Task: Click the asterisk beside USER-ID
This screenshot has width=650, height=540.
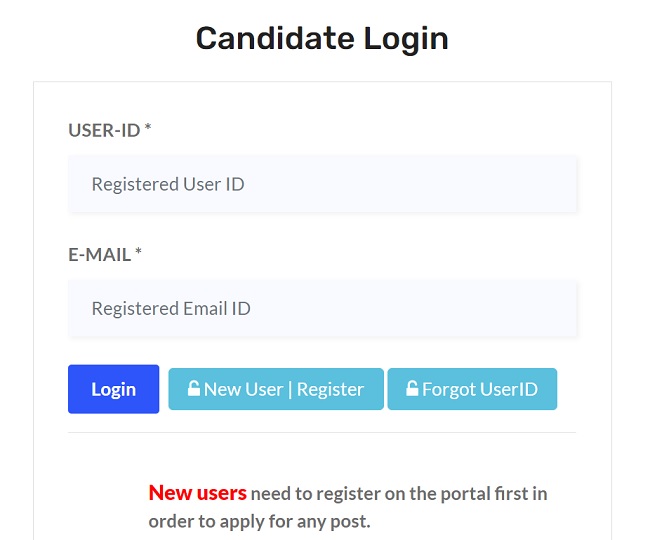Action: pos(148,129)
